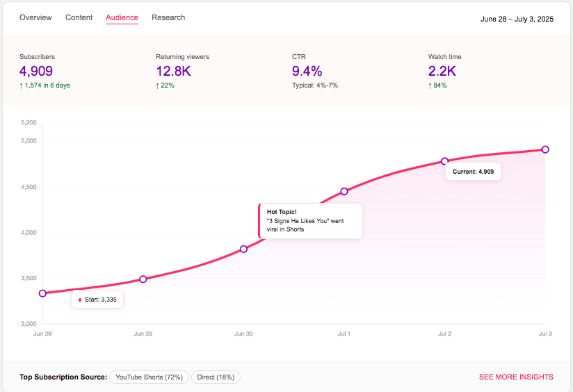Open the Hot Topic annotation card
This screenshot has height=392, width=573.
pyautogui.click(x=311, y=220)
